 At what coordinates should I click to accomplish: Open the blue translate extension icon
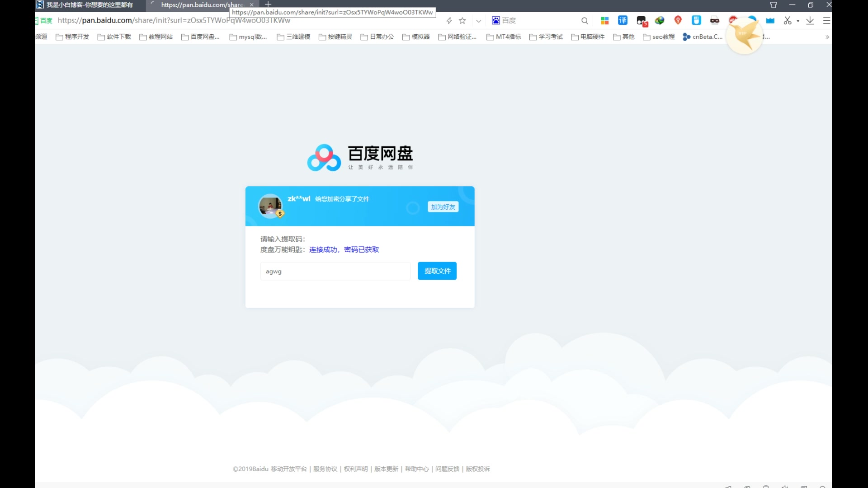point(623,20)
